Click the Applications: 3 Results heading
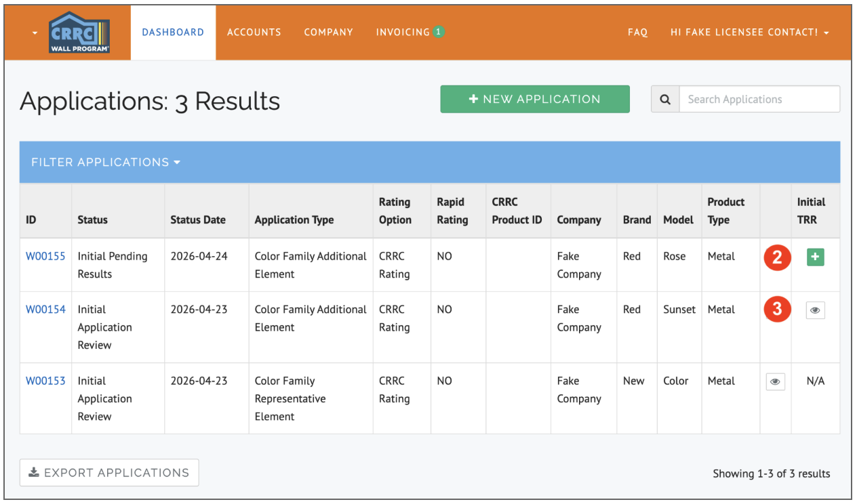 pyautogui.click(x=150, y=101)
